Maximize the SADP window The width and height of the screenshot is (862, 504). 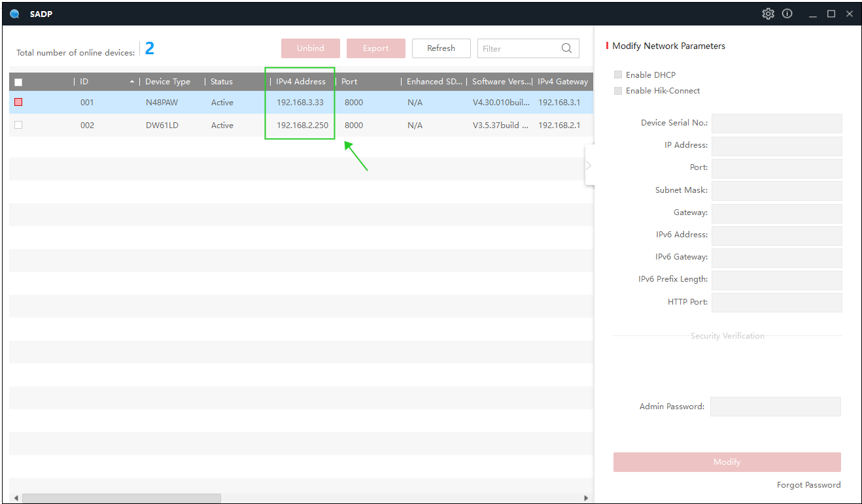831,14
